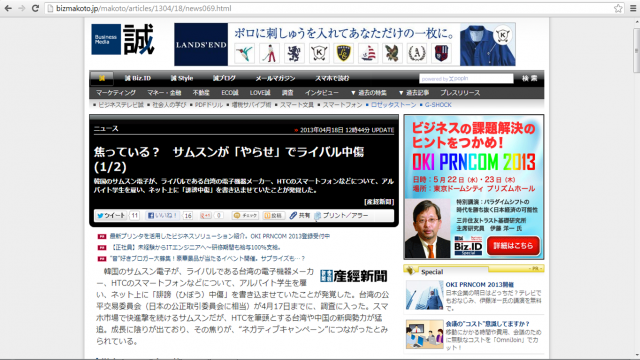Click the チェック share button
This screenshot has width=640, height=360.
[x=245, y=216]
